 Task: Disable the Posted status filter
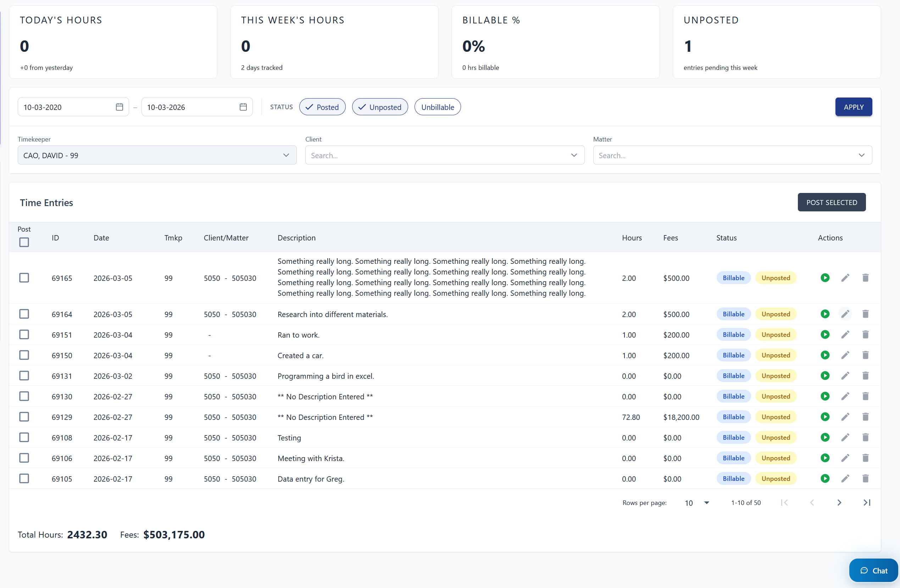[x=322, y=107]
